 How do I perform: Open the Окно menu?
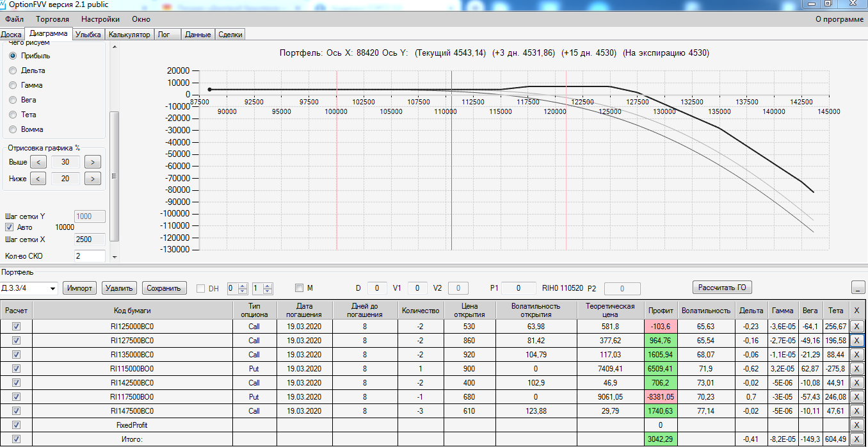[141, 19]
